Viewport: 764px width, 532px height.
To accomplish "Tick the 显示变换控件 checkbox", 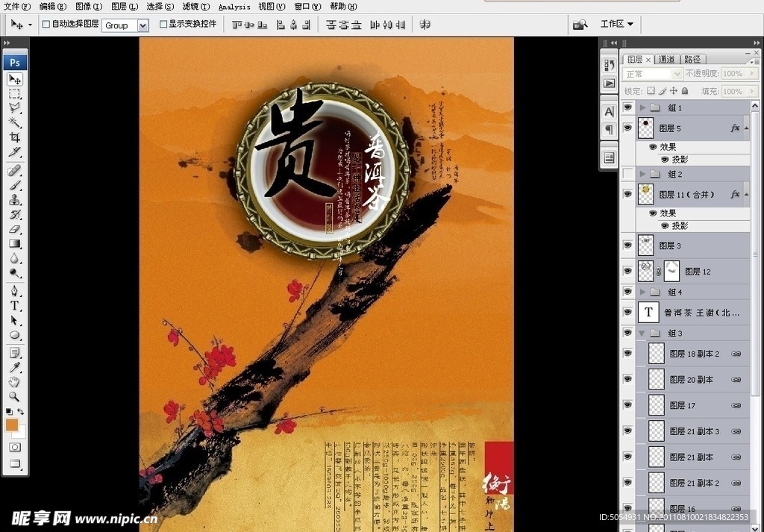I will 163,24.
